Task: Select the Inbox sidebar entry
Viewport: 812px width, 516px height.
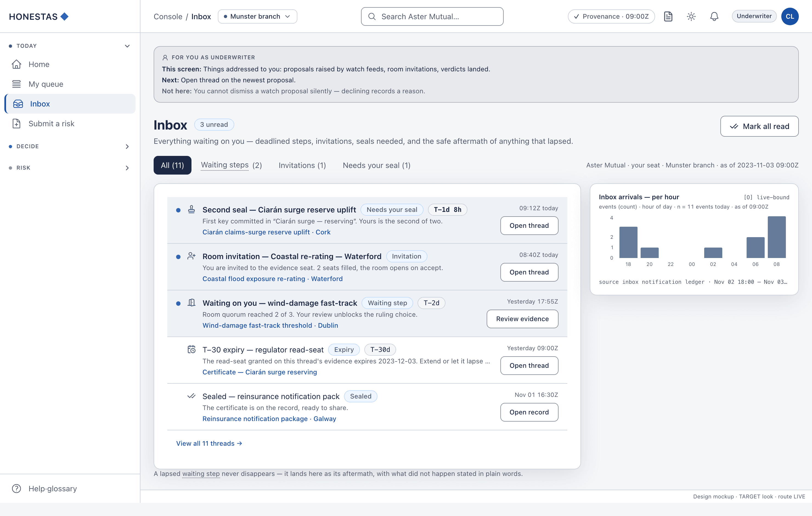Action: [70, 103]
